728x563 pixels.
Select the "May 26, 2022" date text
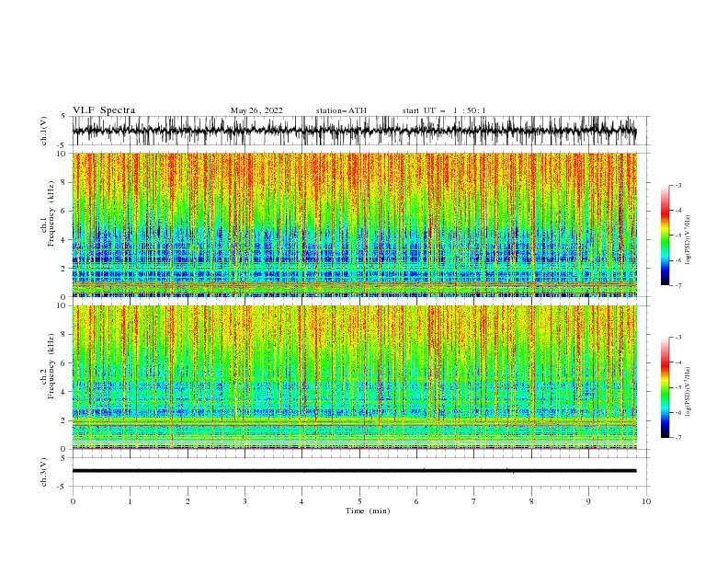click(x=256, y=110)
